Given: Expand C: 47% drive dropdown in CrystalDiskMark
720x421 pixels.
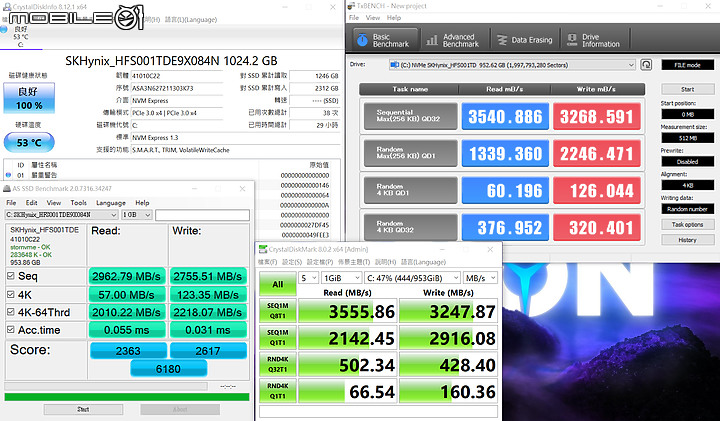Looking at the screenshot, I should 412,278.
